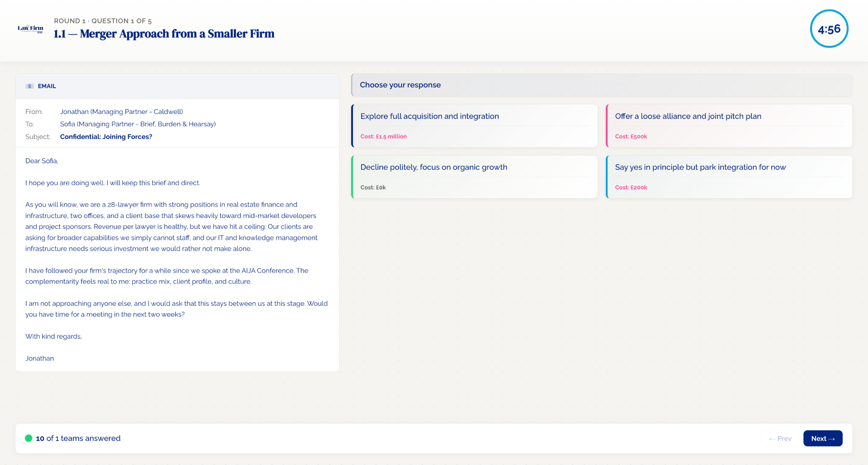Select 'Explore full acquisition and integration'

click(x=474, y=126)
